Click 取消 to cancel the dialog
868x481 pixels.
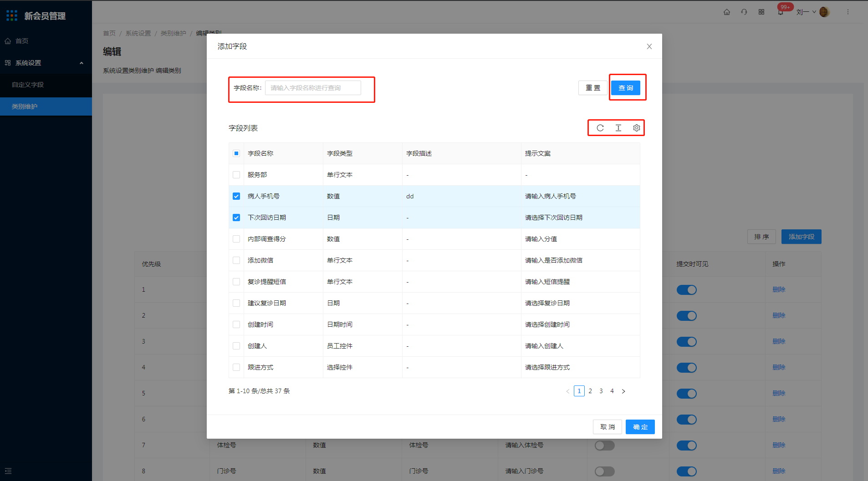coord(608,427)
